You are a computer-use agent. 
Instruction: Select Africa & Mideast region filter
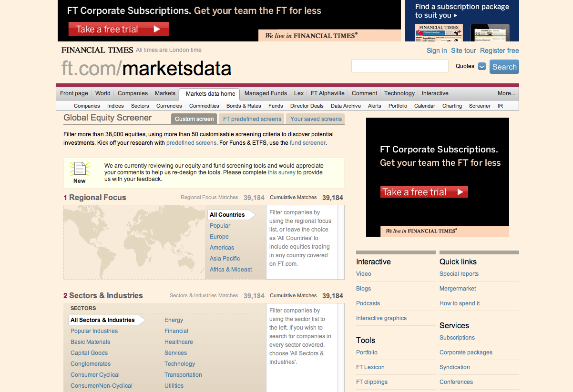coord(231,270)
